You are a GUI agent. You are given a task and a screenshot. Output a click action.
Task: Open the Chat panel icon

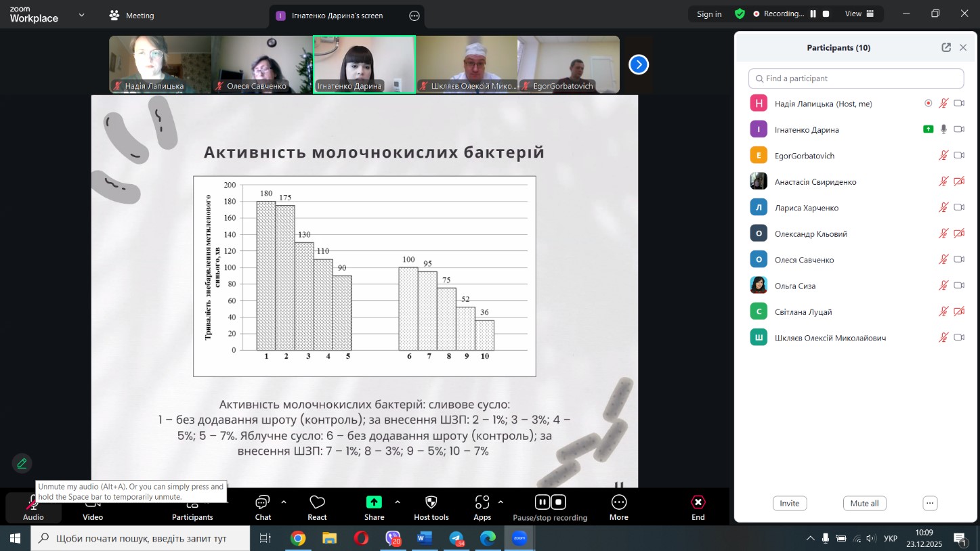point(263,502)
